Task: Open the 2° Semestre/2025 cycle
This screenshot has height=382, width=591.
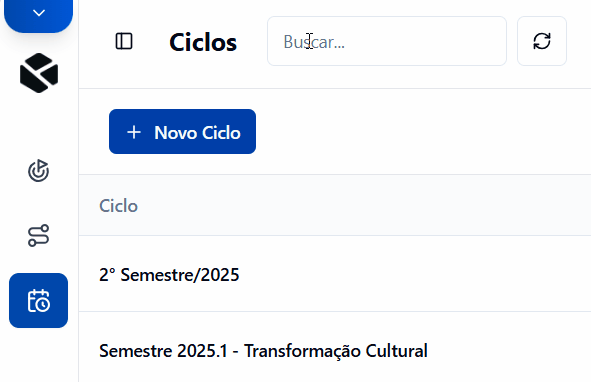Action: [169, 275]
